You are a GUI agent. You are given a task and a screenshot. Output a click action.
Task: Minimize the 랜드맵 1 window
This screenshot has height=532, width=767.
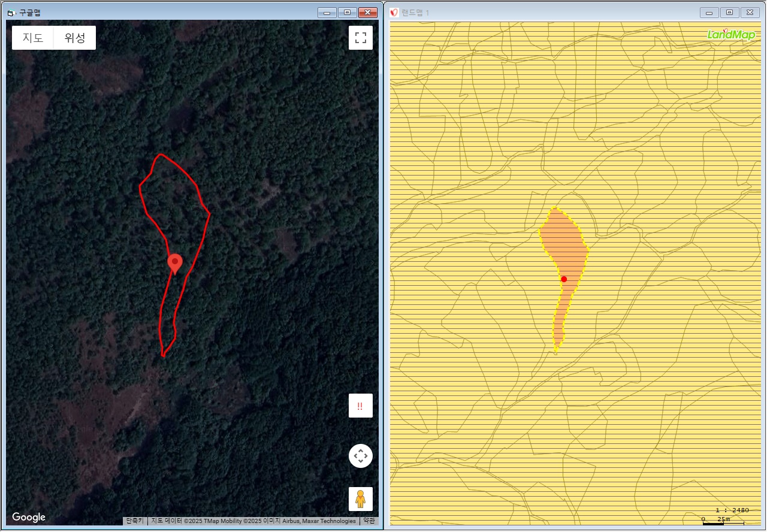pyautogui.click(x=709, y=13)
